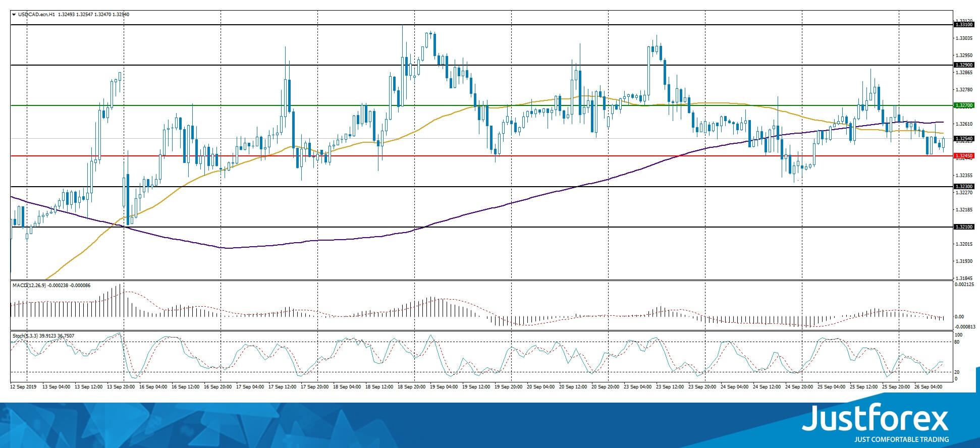Click the 18 Sep 20:00 time label
The image size is (980, 448).
412,387
